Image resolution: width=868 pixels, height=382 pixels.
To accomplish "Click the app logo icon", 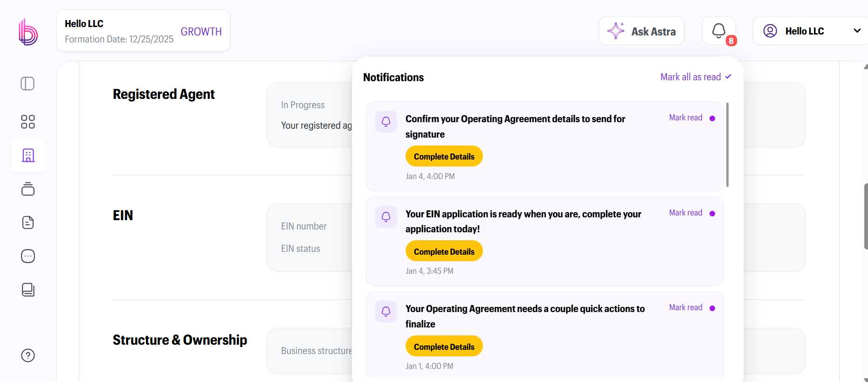I will pos(28,32).
